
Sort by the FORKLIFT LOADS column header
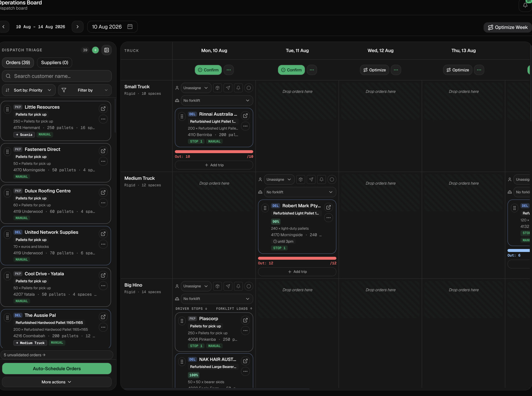234,308
